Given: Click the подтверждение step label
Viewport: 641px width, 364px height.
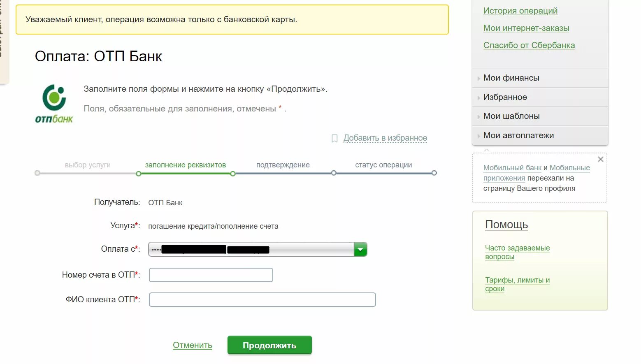Looking at the screenshot, I should click(283, 165).
